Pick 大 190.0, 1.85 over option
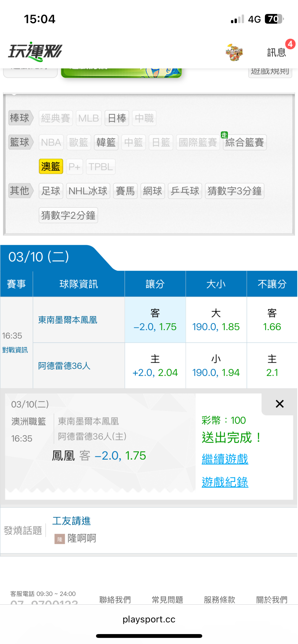Viewport: 298px width, 644px height. pos(216,320)
